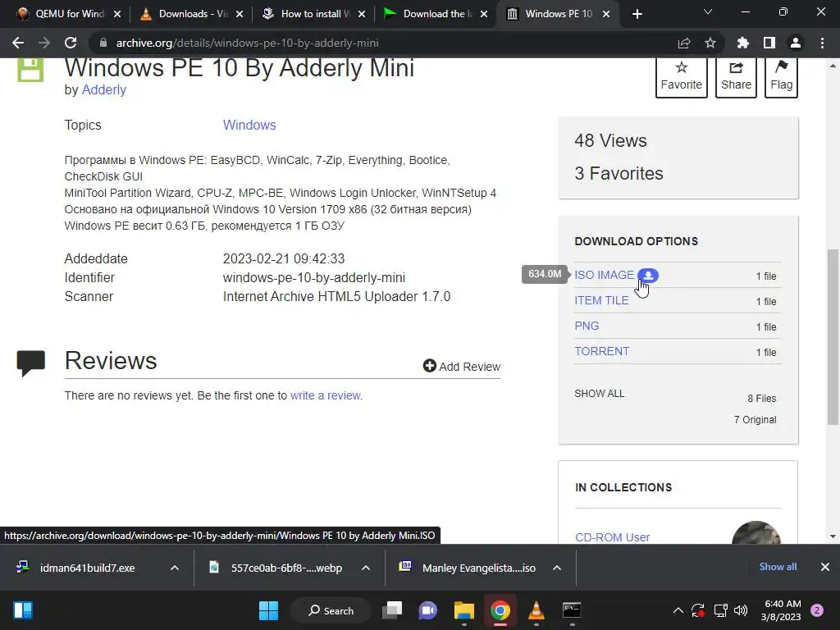Open the Chrome profile menu
The height and width of the screenshot is (630, 840).
(x=796, y=43)
